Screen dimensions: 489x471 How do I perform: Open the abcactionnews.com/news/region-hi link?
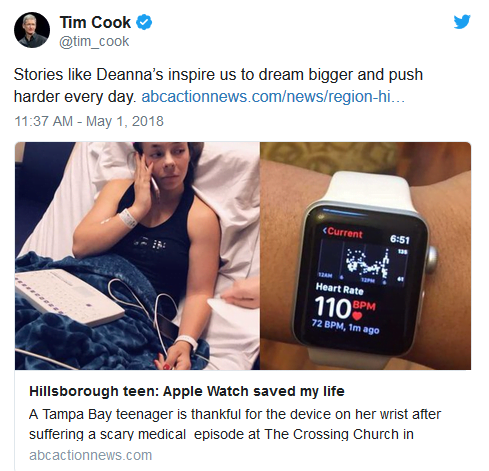[273, 97]
